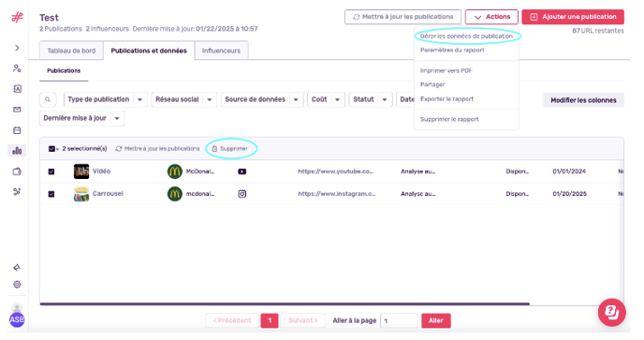Open Réseau social filter dropdown

tap(183, 99)
